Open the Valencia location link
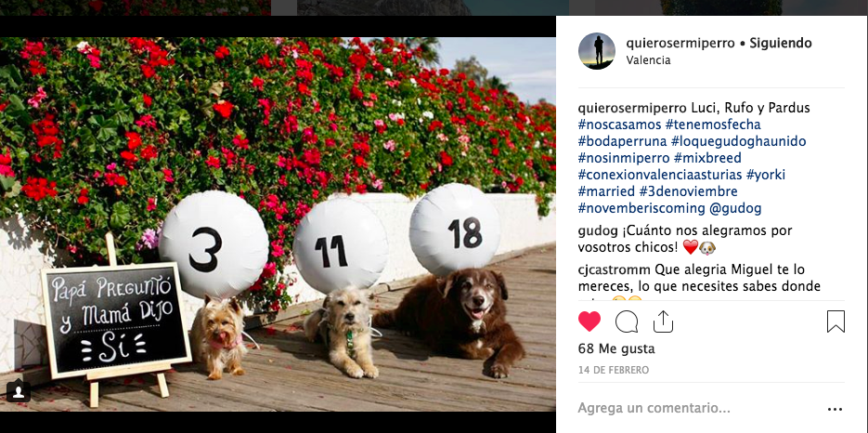This screenshot has width=868, height=433. [x=648, y=60]
